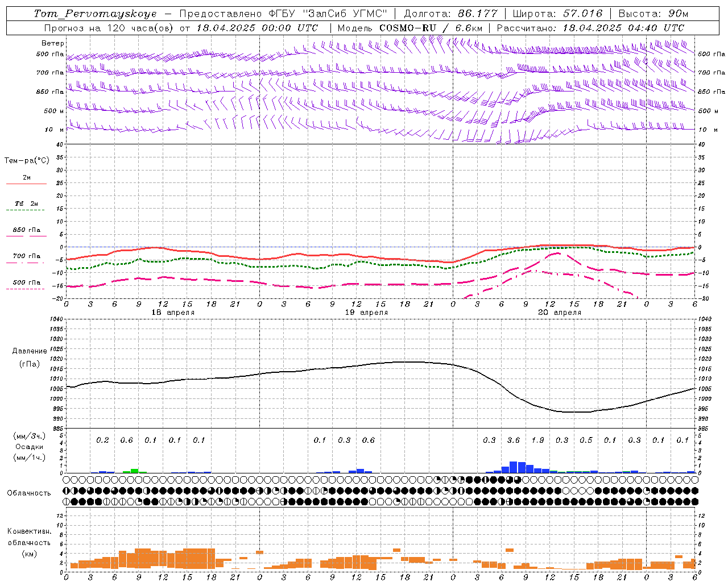Click the red line sample under '2м' legend
The height and width of the screenshot is (582, 728).
(x=26, y=184)
